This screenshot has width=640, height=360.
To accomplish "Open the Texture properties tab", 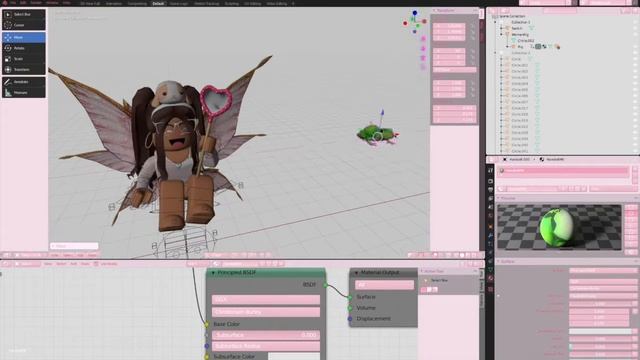I will point(490,289).
